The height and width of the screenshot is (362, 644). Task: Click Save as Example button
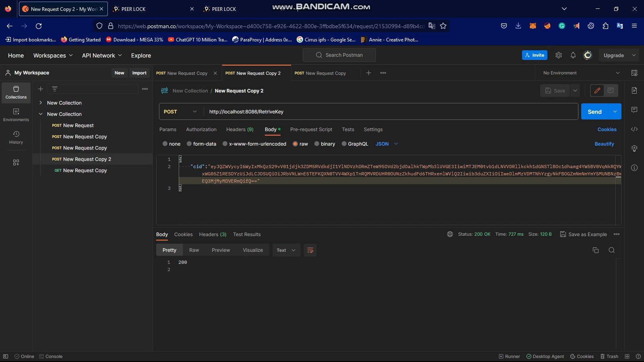(584, 234)
